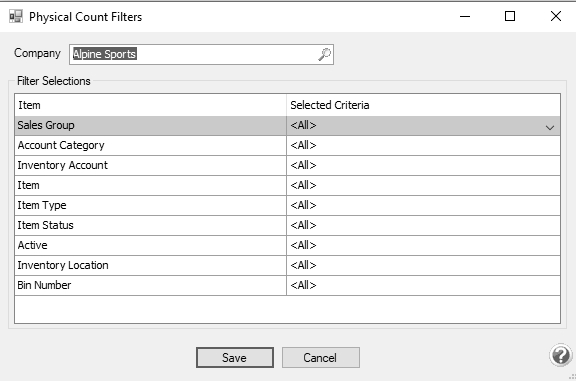The height and width of the screenshot is (381, 576).
Task: Expand the Sales Group criteria dropdown arrow
Action: pyautogui.click(x=550, y=127)
